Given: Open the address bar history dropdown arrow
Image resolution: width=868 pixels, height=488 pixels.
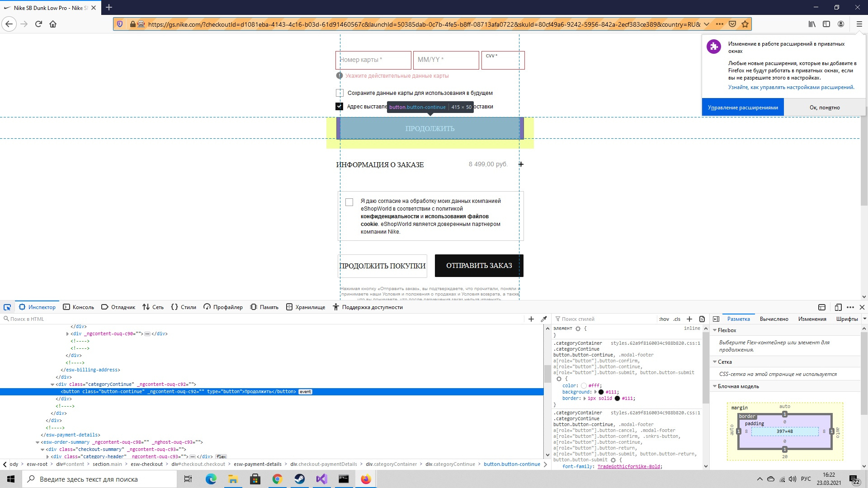Looking at the screenshot, I should coord(707,24).
